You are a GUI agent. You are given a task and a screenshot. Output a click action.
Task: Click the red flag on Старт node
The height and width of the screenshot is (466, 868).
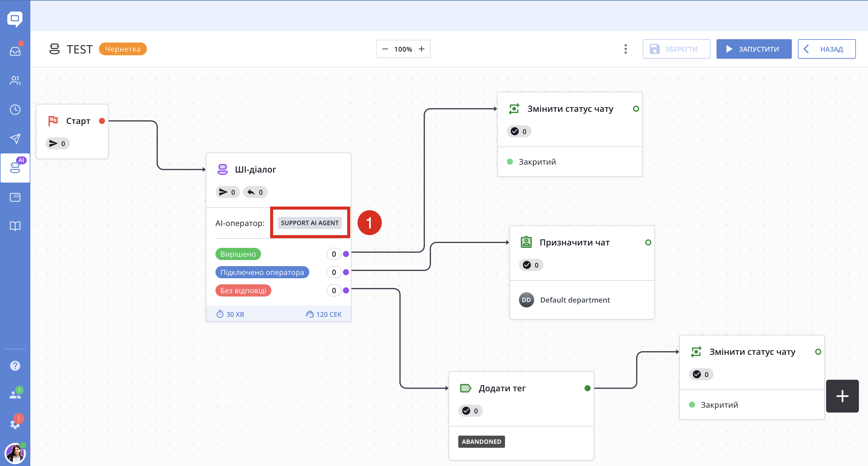(x=53, y=121)
